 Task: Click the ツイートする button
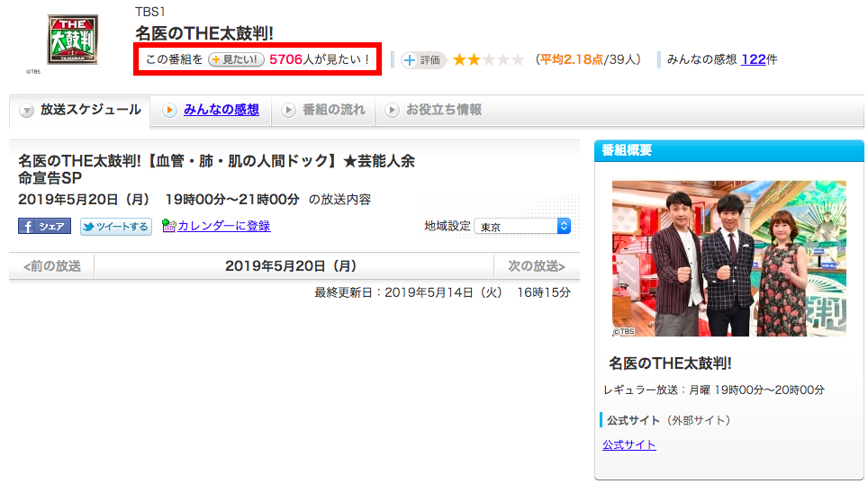(x=115, y=226)
